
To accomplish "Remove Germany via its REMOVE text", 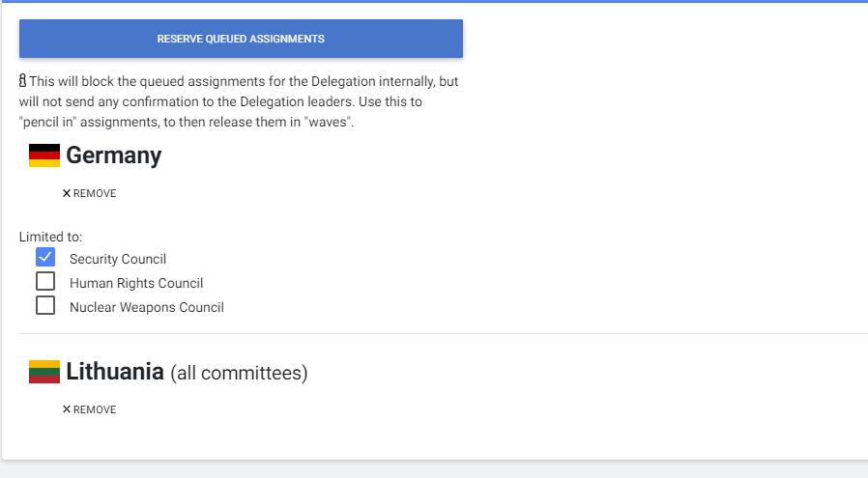I will pyautogui.click(x=95, y=193).
